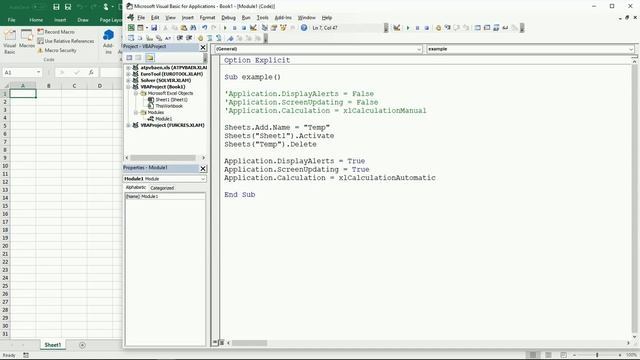Switch to Excel's Home ribbon tab
The height and width of the screenshot is (360, 640).
pos(36,20)
